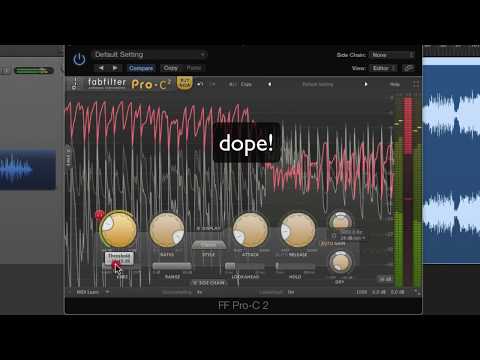This screenshot has width=480, height=360.
Task: Click the red Audition Triggering button
Action: [x=99, y=215]
